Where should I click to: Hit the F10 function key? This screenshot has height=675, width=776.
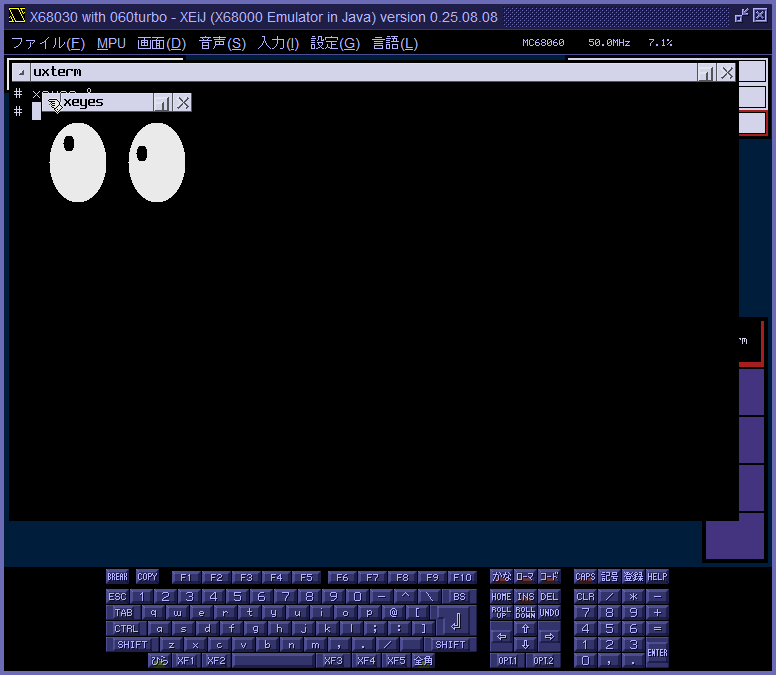(462, 577)
